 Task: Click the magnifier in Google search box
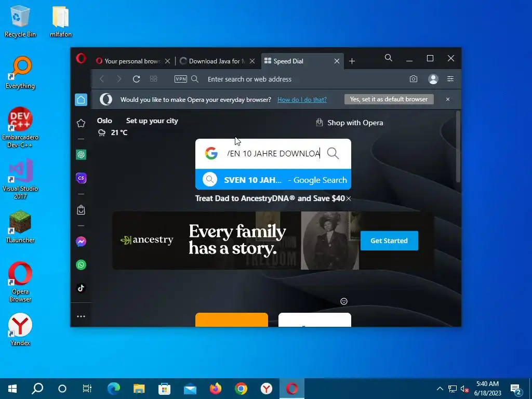(333, 153)
